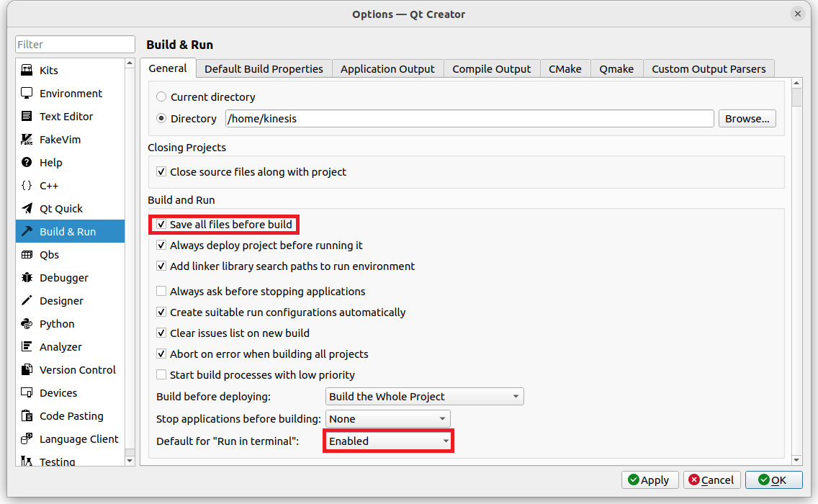The width and height of the screenshot is (818, 504).
Task: Open Help settings question mark icon
Action: (x=27, y=162)
